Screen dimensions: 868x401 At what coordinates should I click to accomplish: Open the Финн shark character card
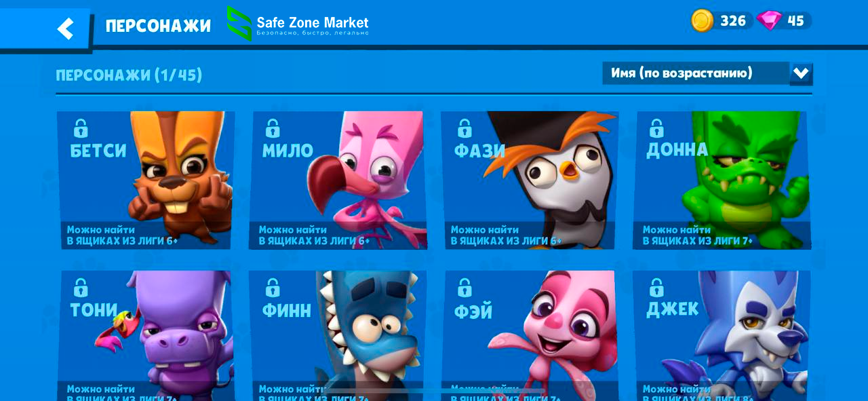[x=338, y=335]
